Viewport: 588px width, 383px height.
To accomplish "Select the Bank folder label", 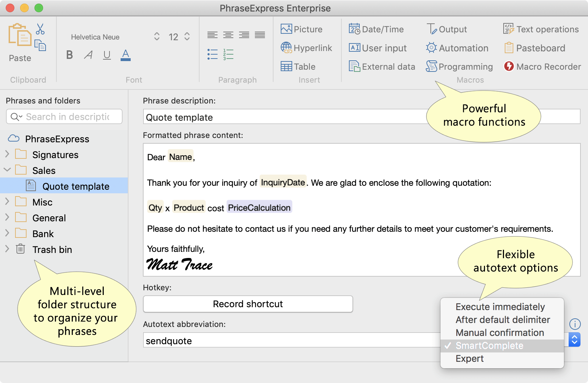I will tap(43, 234).
